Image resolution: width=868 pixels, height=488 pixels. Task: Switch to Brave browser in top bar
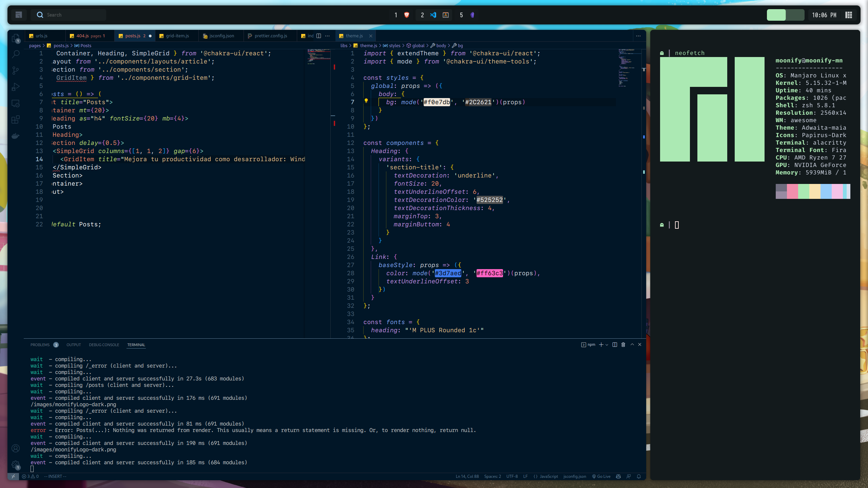(407, 15)
